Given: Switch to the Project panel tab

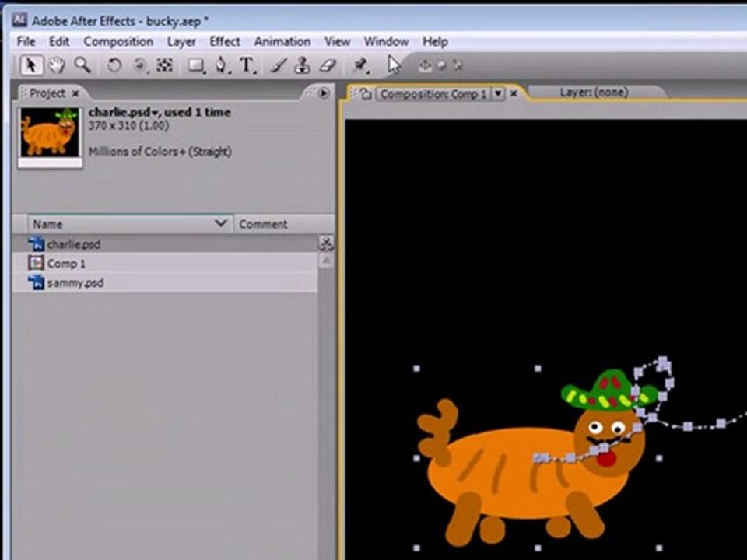Looking at the screenshot, I should [47, 93].
